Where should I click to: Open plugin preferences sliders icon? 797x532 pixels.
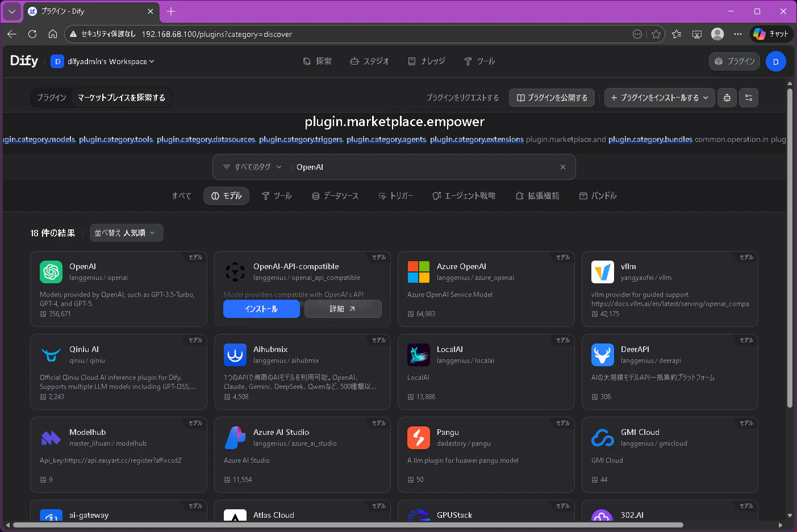pyautogui.click(x=749, y=98)
